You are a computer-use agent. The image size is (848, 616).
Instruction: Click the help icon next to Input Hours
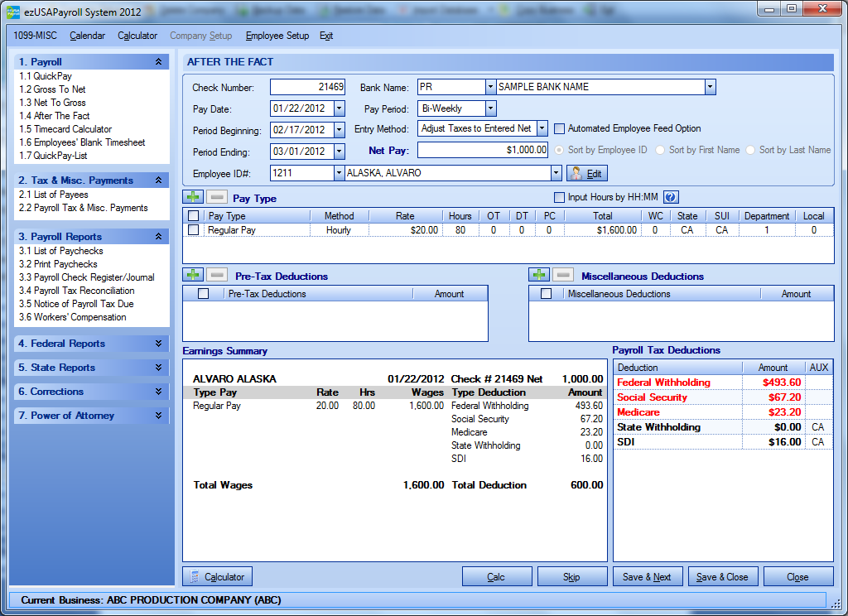point(671,197)
